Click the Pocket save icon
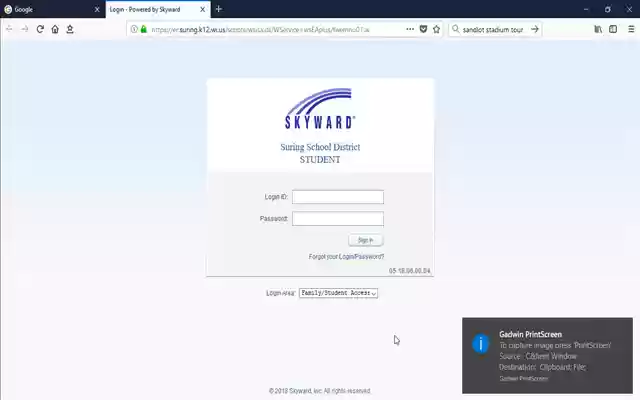640x400 pixels. tap(423, 29)
